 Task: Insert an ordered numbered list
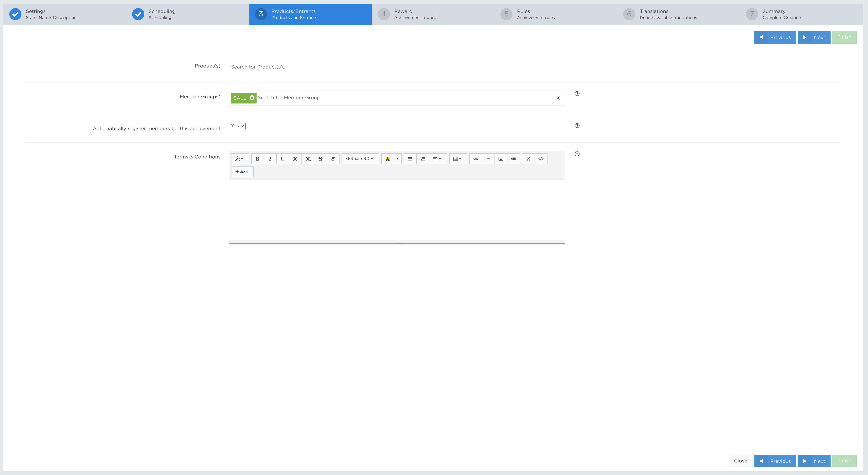click(423, 158)
